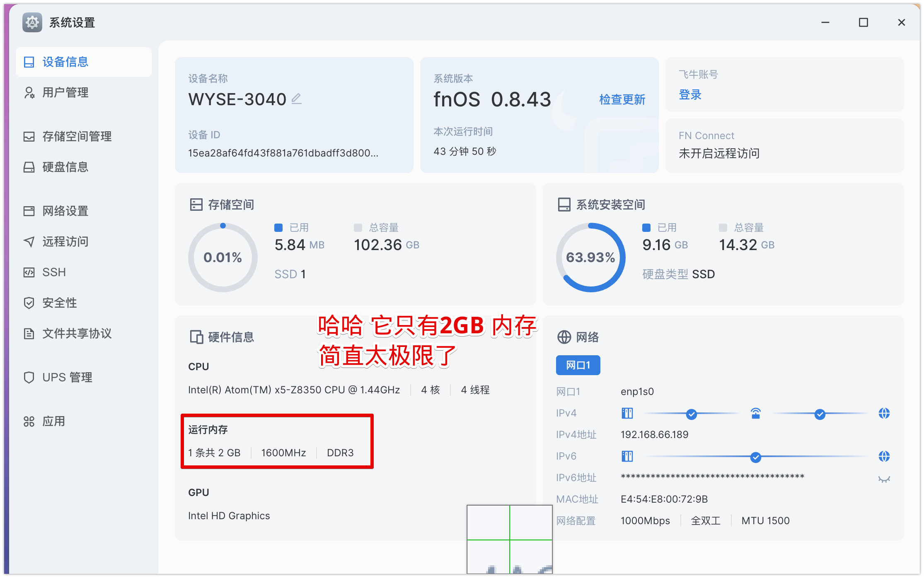Open 硬盘信息 in sidebar
The height and width of the screenshot is (578, 924).
[x=65, y=167]
